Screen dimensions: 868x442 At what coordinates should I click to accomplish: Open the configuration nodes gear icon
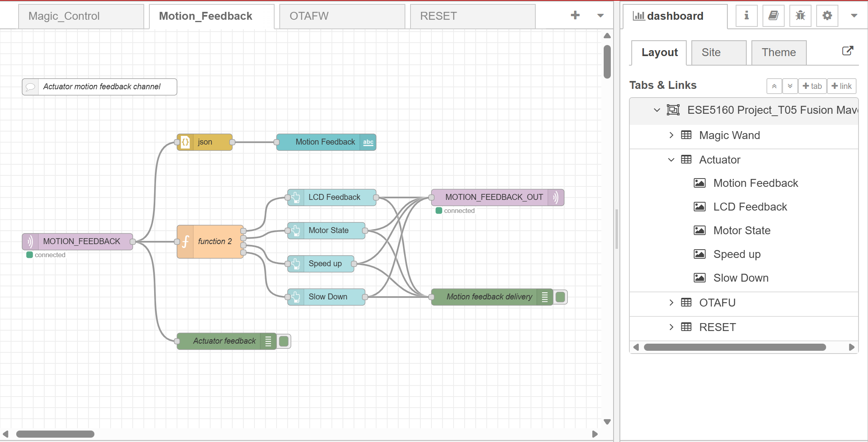827,16
